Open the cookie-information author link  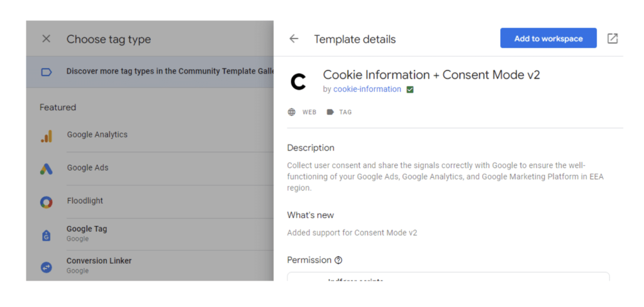[367, 89]
